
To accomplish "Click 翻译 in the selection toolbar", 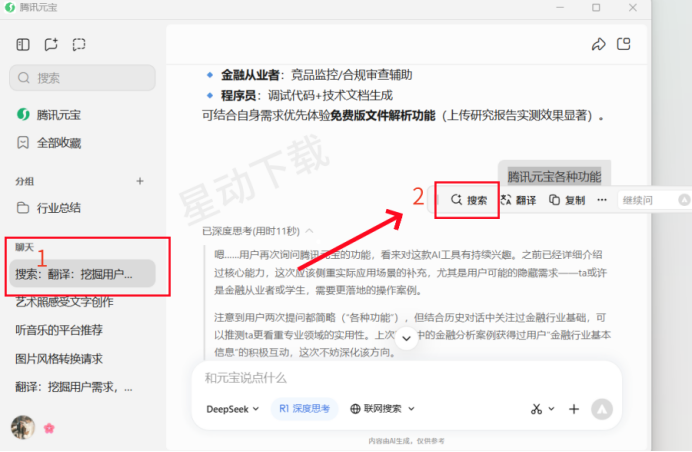I will tap(519, 200).
